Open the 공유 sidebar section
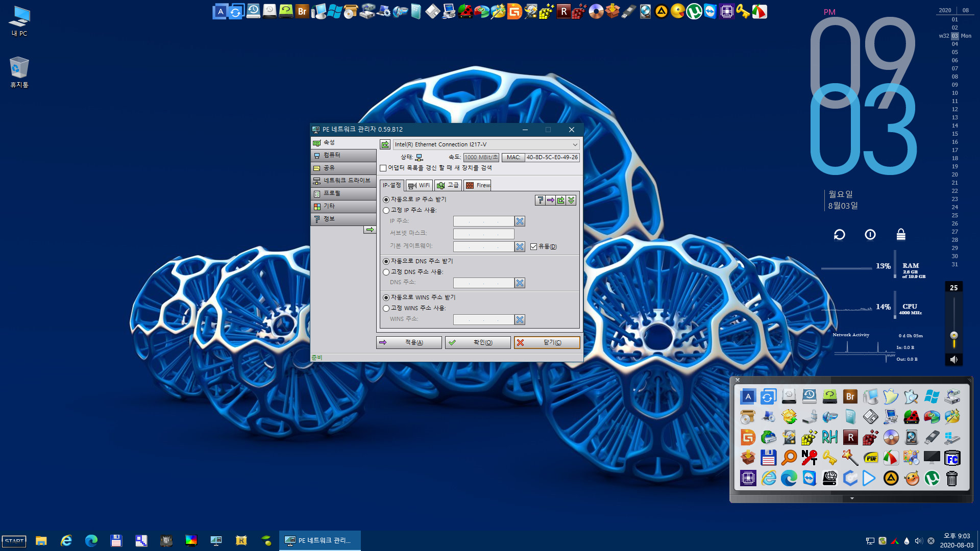Image resolution: width=980 pixels, height=551 pixels. [344, 168]
